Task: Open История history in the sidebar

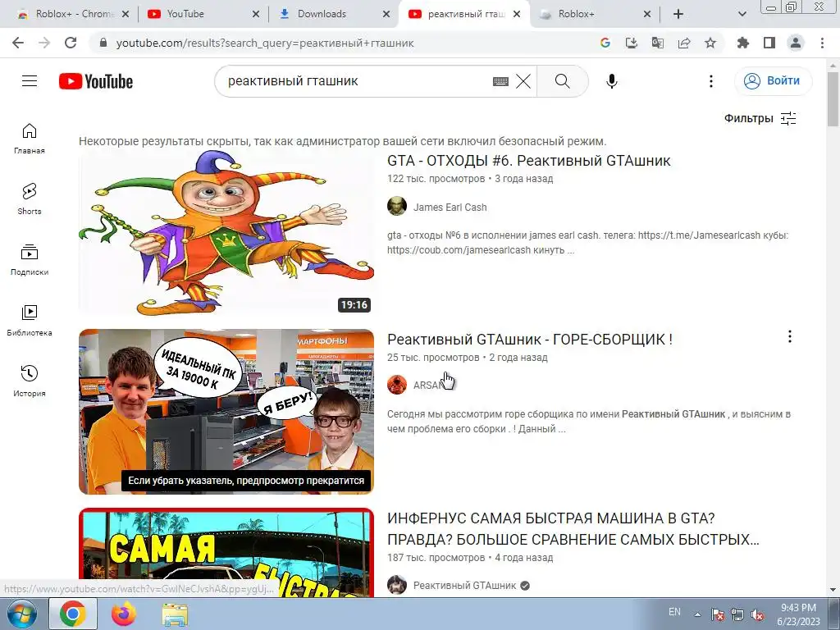Action: [x=30, y=381]
